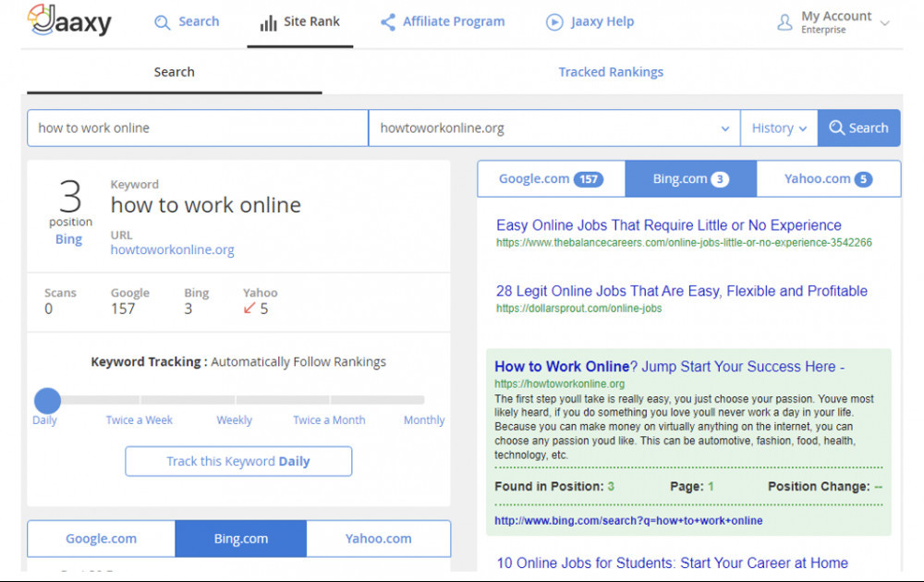Open Easy Online Jobs result title
The width and height of the screenshot is (924, 582).
(x=669, y=225)
